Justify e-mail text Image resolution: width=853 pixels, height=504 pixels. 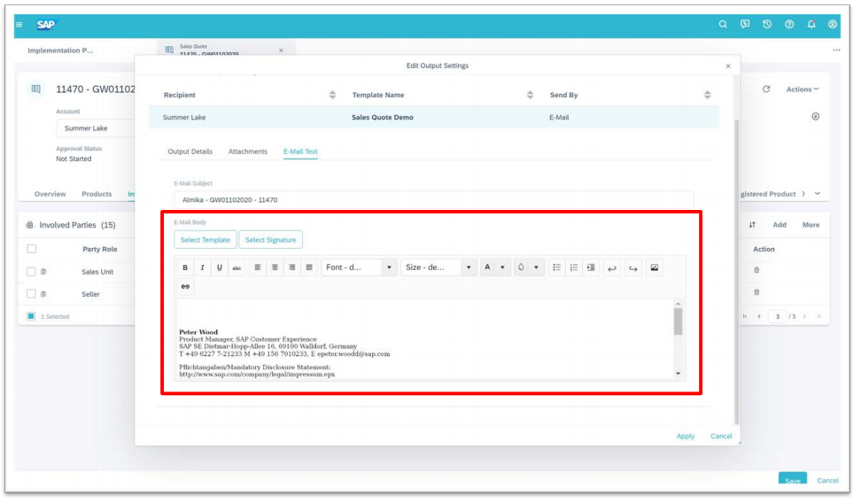309,268
